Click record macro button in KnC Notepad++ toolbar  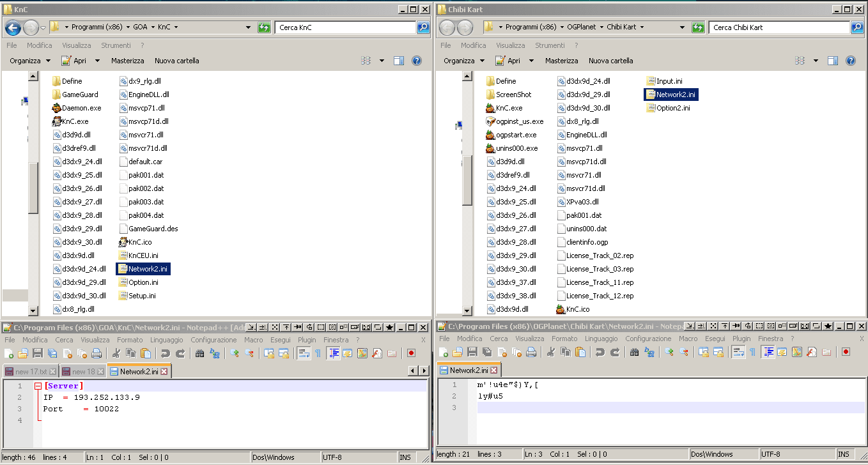click(411, 353)
